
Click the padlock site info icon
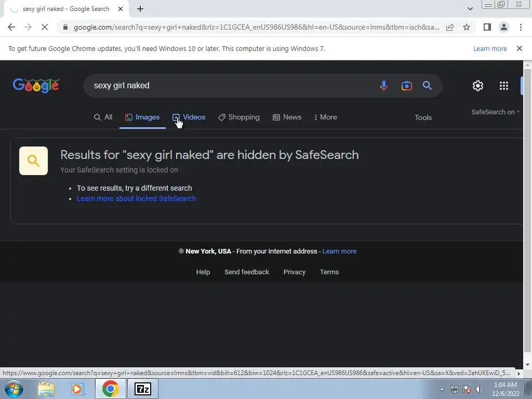[65, 27]
